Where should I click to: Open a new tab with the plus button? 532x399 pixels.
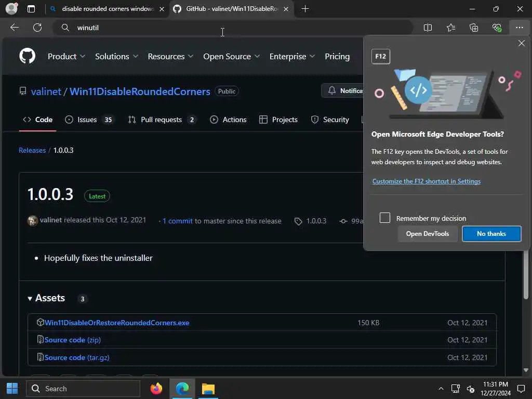[305, 9]
